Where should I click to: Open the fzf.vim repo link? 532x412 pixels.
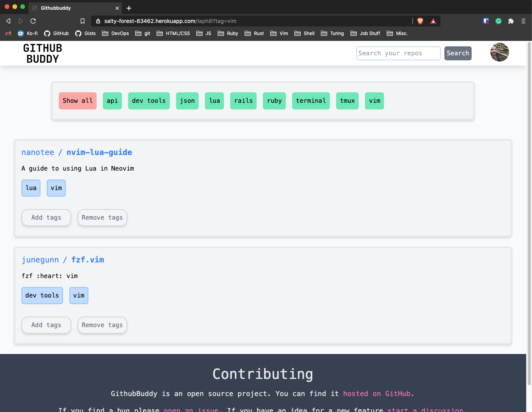pyautogui.click(x=88, y=260)
